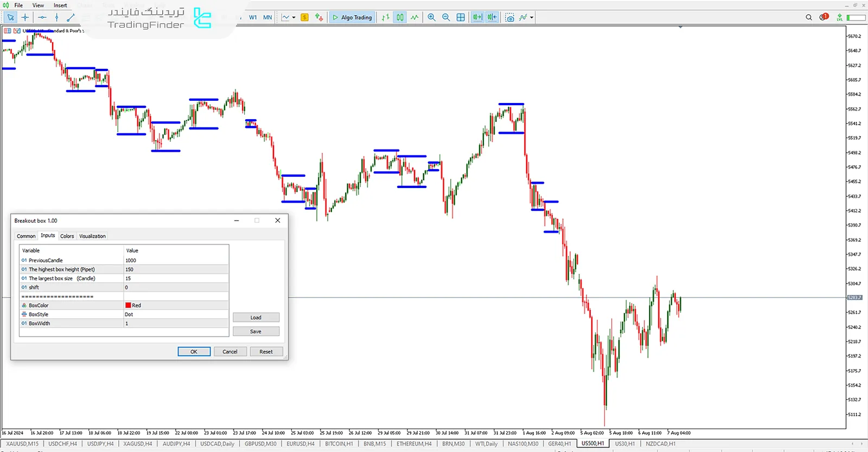The image size is (868, 452).
Task: Toggle the Algo Trading button
Action: click(x=352, y=17)
